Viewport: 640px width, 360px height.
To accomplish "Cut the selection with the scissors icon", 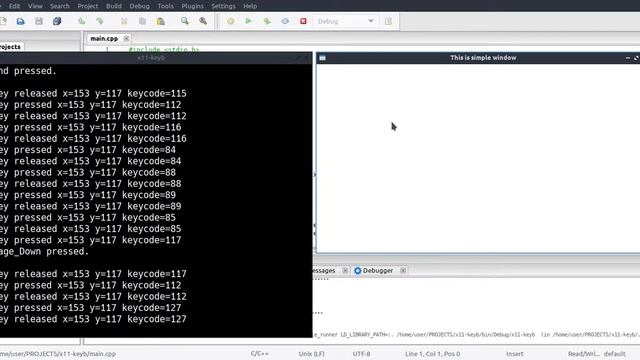I will 124,21.
